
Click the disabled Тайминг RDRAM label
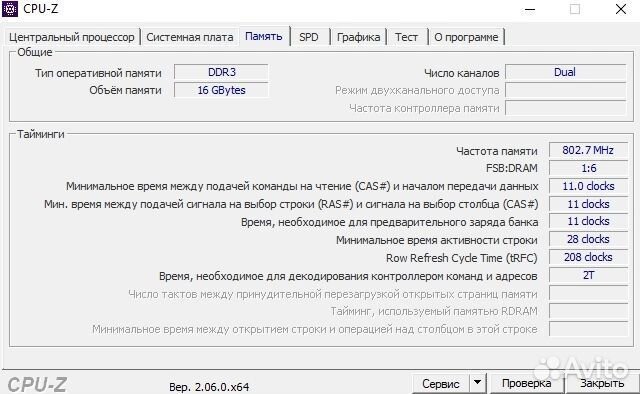point(434,311)
